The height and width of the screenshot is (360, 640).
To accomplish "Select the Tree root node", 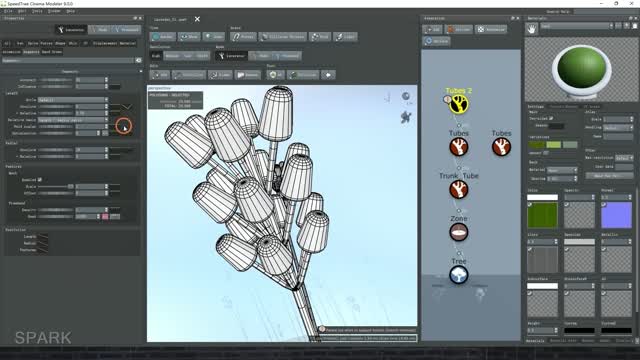I will click(458, 275).
